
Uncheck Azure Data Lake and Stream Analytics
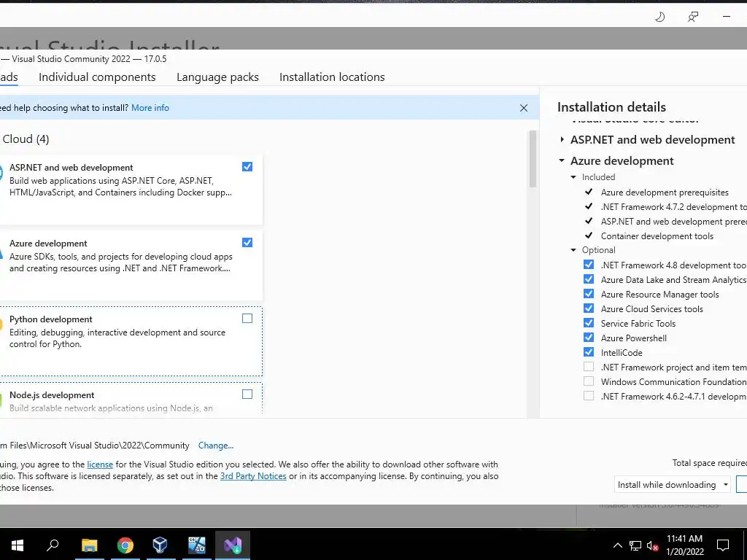coord(589,279)
